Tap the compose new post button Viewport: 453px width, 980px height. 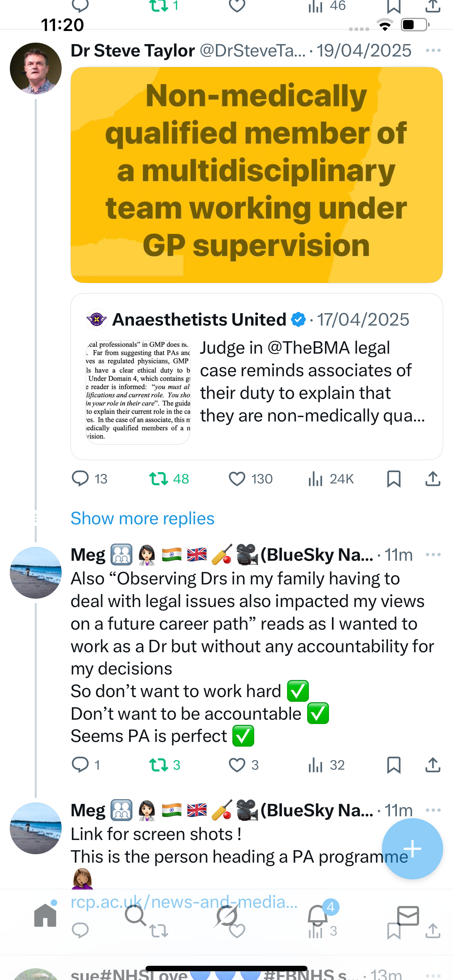pyautogui.click(x=412, y=848)
